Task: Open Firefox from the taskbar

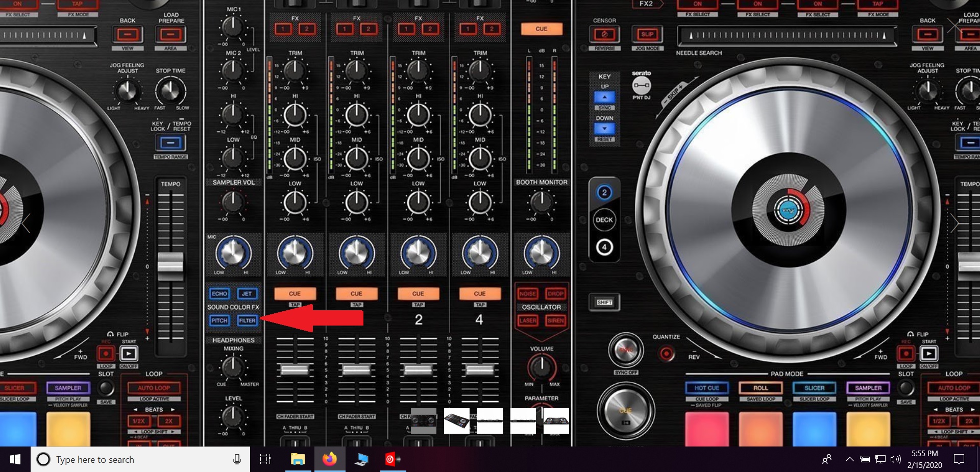Action: [x=330, y=459]
